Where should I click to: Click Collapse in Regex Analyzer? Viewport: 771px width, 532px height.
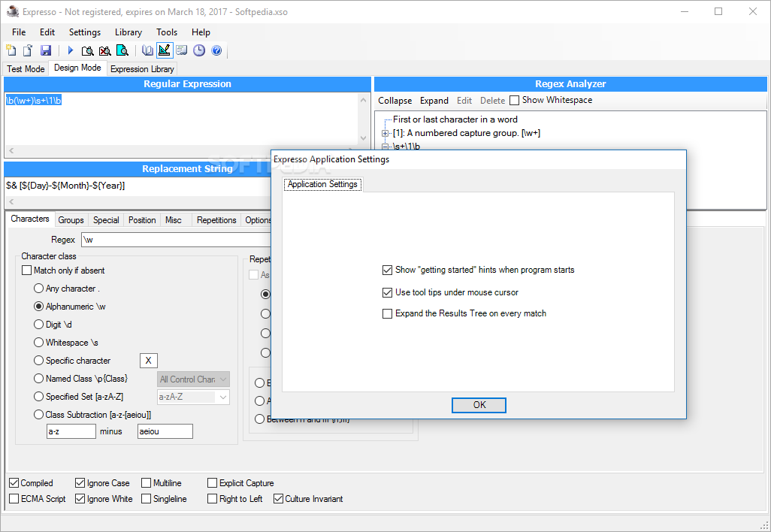pyautogui.click(x=395, y=100)
